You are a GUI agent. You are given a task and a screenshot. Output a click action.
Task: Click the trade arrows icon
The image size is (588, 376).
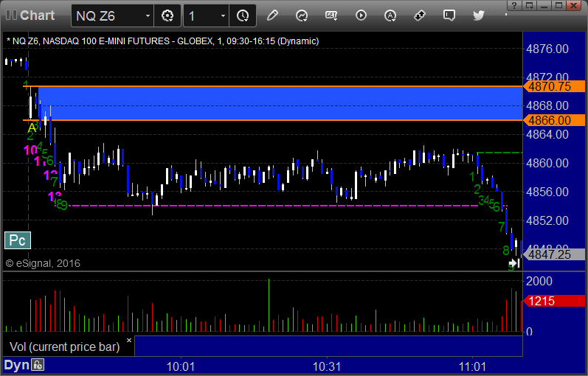[420, 15]
